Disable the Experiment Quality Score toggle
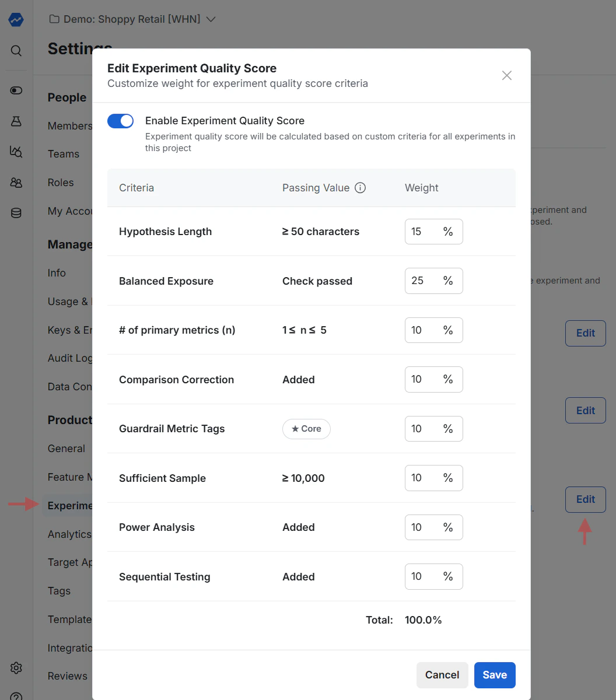 coord(120,121)
